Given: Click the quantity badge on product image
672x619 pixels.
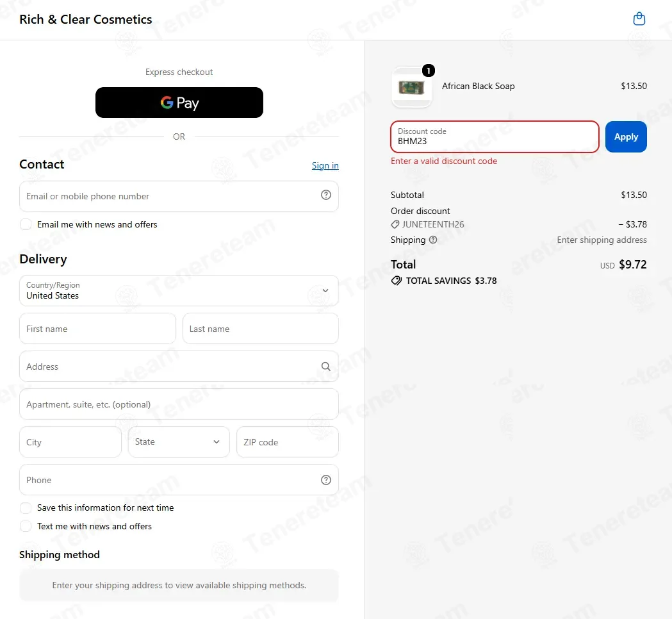Looking at the screenshot, I should [x=428, y=70].
